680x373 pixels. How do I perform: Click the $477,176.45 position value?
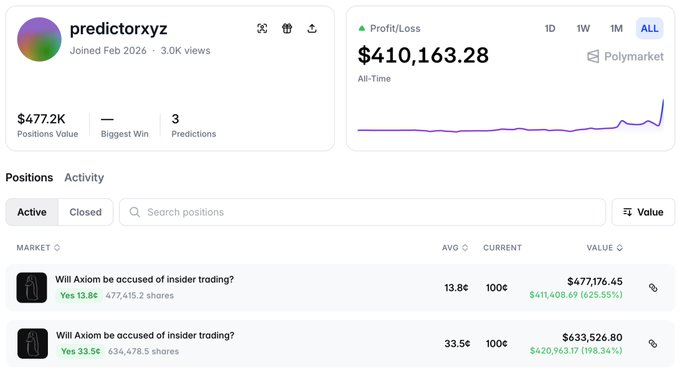(x=595, y=281)
